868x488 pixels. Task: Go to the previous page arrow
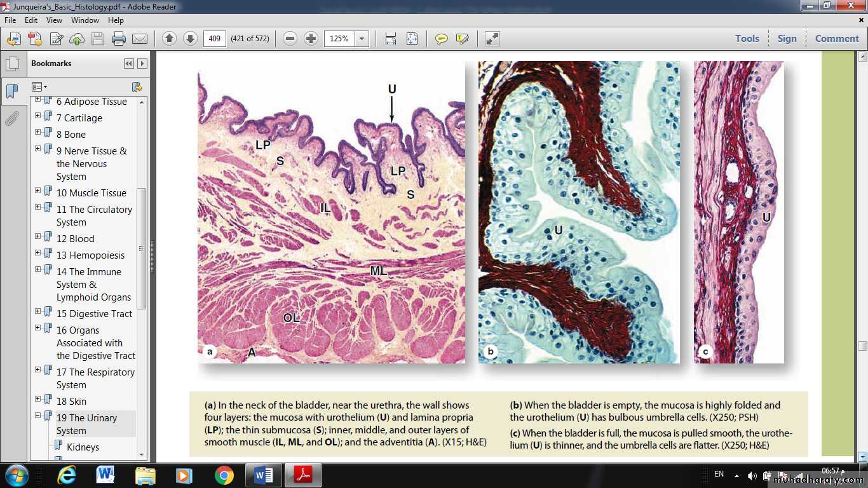point(169,39)
